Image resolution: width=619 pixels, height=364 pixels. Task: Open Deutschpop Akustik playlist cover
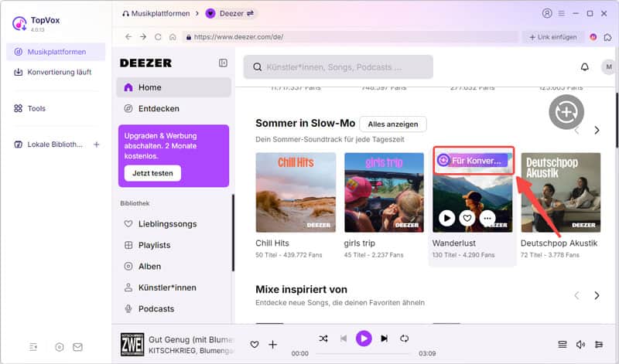click(x=560, y=192)
